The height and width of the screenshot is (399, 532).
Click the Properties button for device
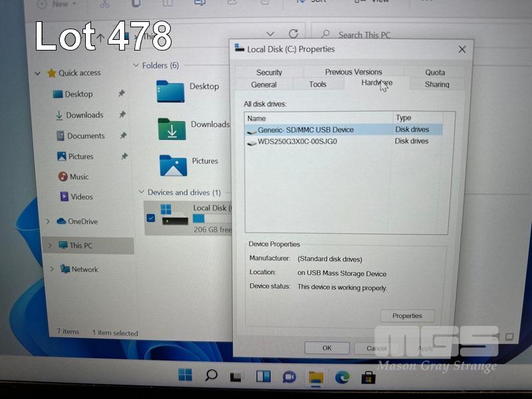pyautogui.click(x=407, y=316)
